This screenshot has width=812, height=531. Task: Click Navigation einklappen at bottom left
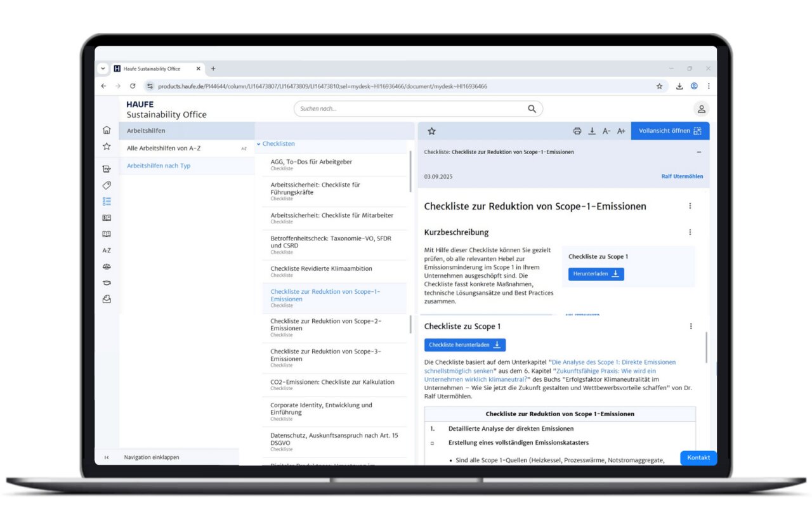tap(151, 457)
